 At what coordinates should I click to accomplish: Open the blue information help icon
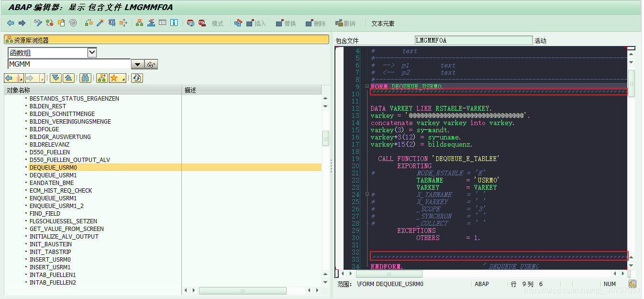(174, 23)
